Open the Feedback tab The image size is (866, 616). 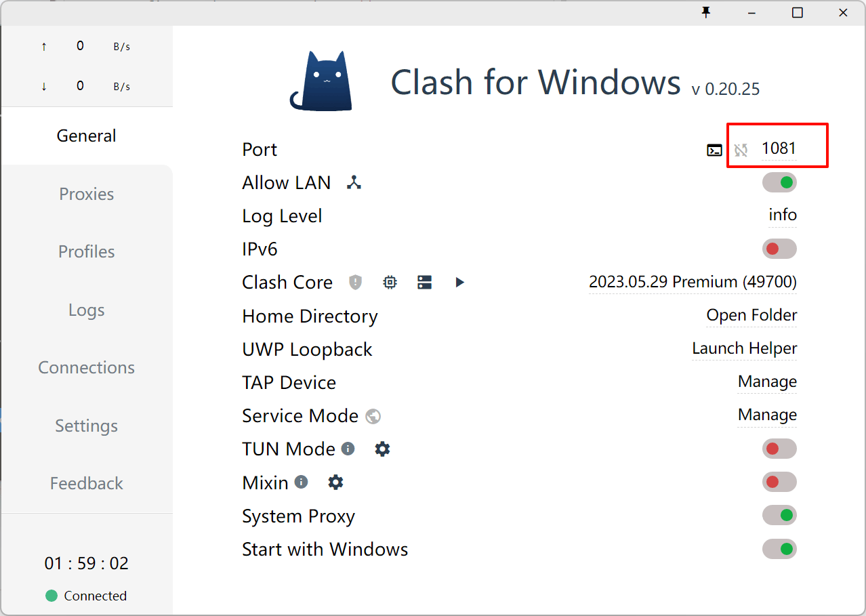(x=87, y=483)
